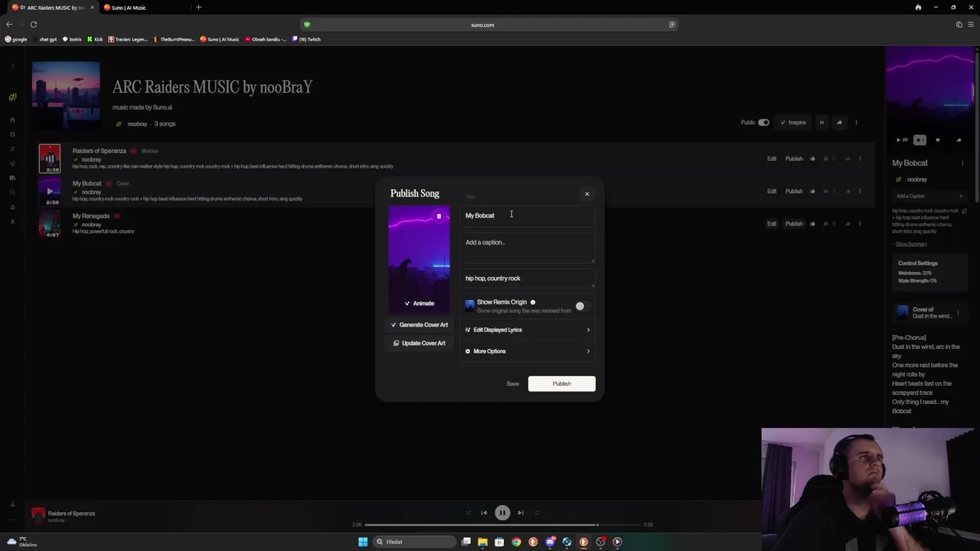Pause the playing song in player
The width and height of the screenshot is (980, 551).
502,513
